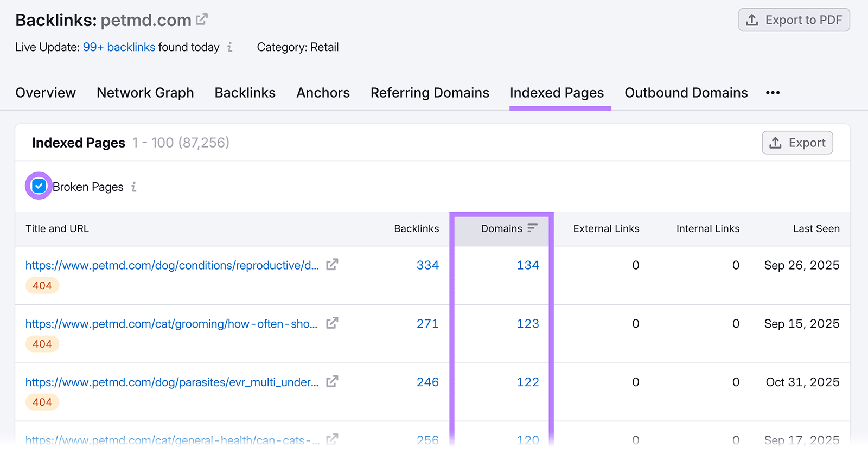This screenshot has height=454, width=868.
Task: Uncheck the Broken Pages checkbox
Action: 39,186
